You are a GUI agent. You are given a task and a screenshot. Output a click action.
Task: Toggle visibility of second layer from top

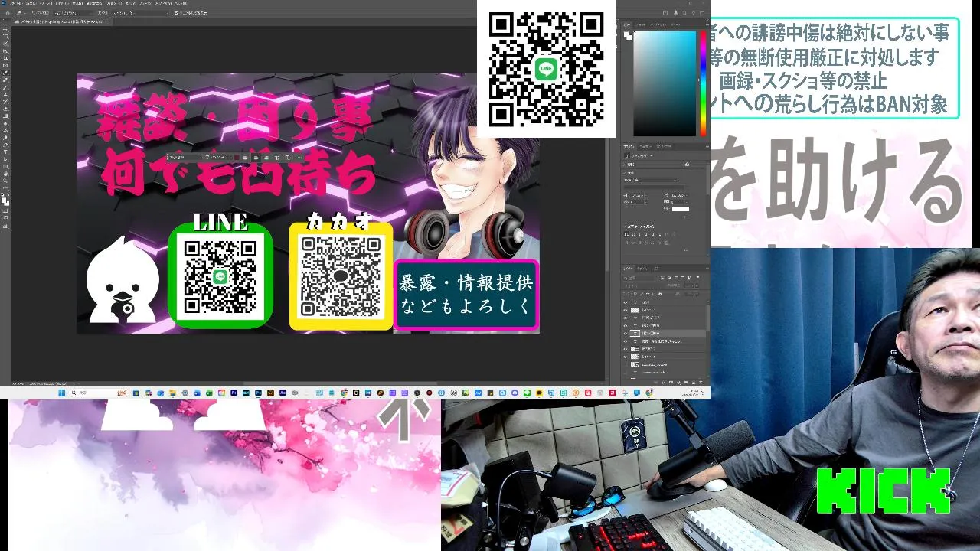coord(625,310)
